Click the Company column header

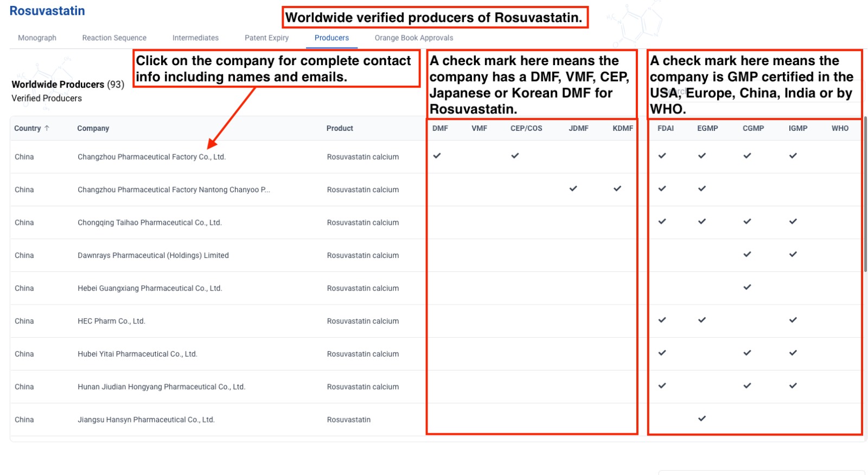click(93, 128)
